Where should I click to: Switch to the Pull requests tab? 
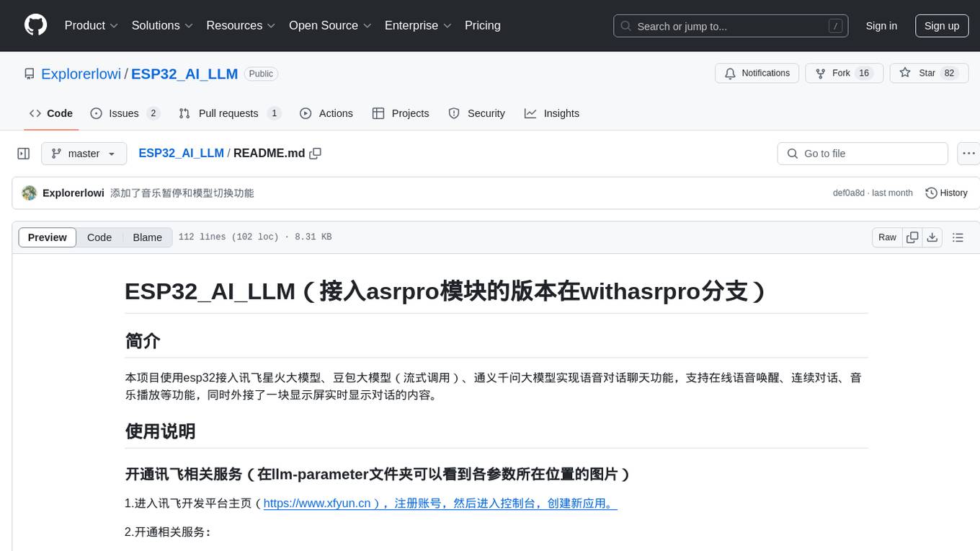tap(230, 113)
